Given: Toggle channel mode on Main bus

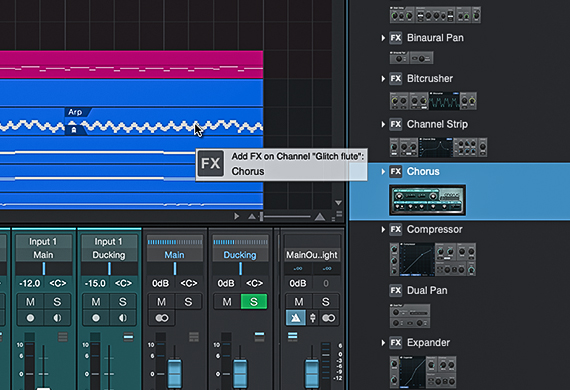Looking at the screenshot, I should [x=162, y=318].
